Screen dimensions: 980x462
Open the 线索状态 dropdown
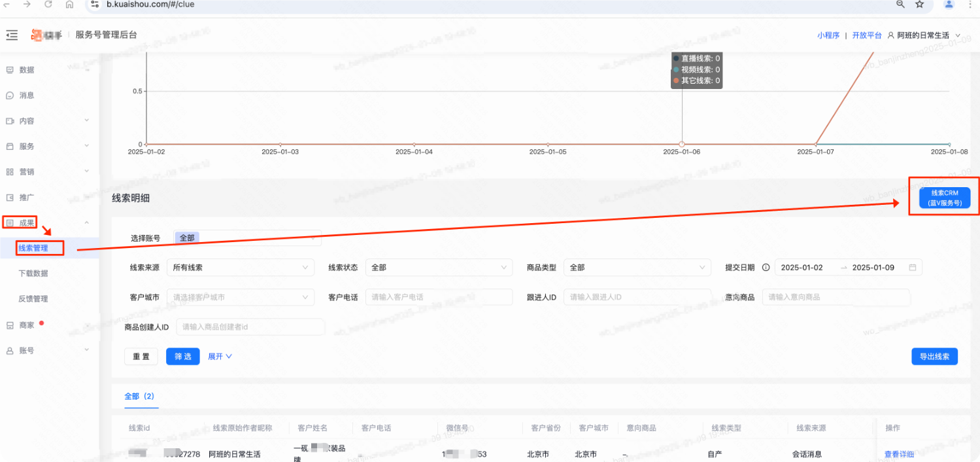(438, 268)
